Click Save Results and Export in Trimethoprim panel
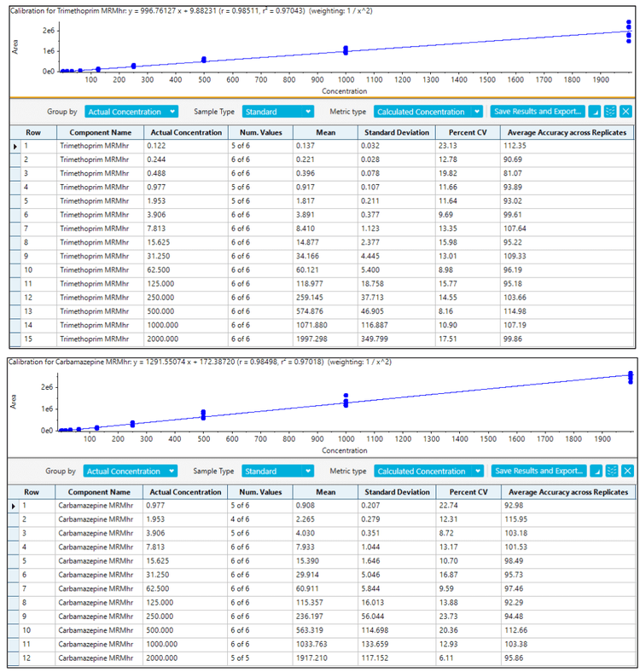 [538, 112]
